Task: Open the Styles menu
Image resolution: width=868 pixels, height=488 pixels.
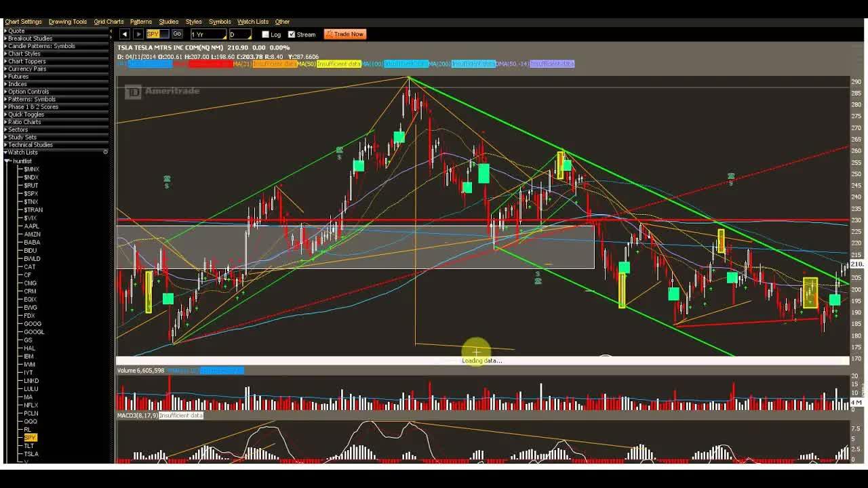Action: 194,22
